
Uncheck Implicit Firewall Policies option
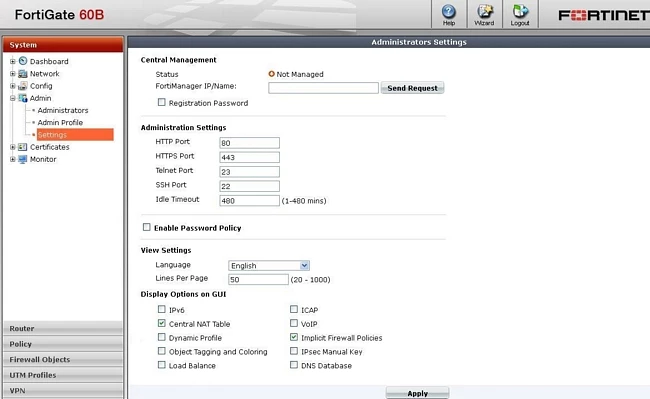pyautogui.click(x=294, y=337)
